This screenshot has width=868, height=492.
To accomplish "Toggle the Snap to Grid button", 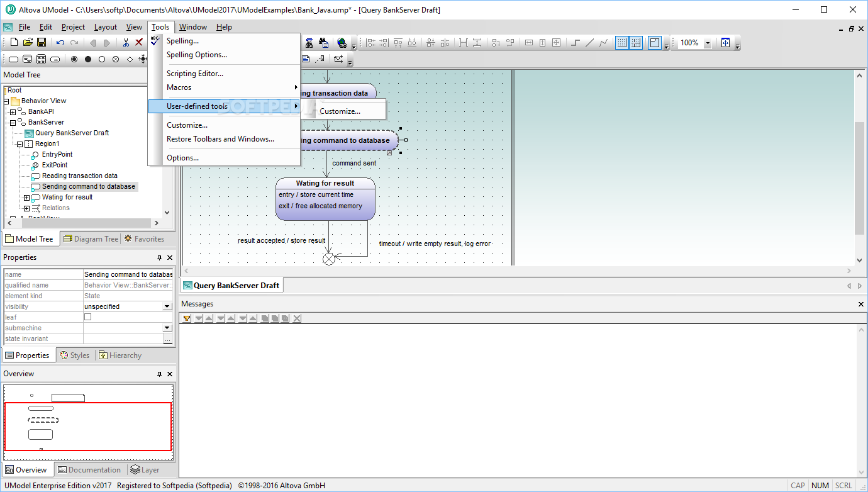I will (636, 43).
